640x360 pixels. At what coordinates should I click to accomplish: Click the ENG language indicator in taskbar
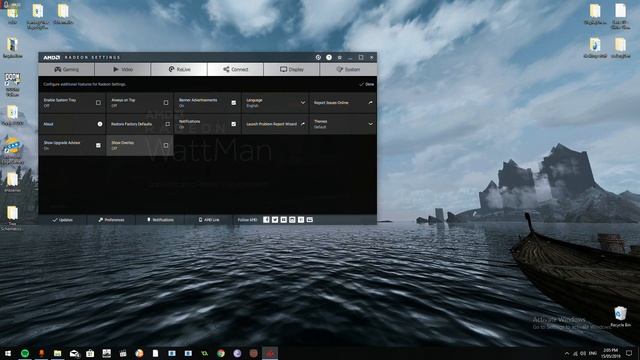pos(593,353)
